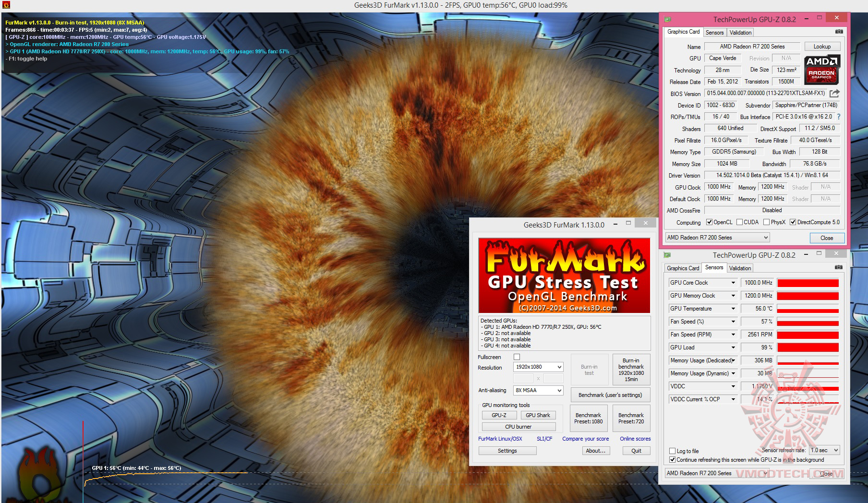Start the Burn-in benchmark 1920x1080 15min
This screenshot has width=868, height=503.
[x=631, y=370]
